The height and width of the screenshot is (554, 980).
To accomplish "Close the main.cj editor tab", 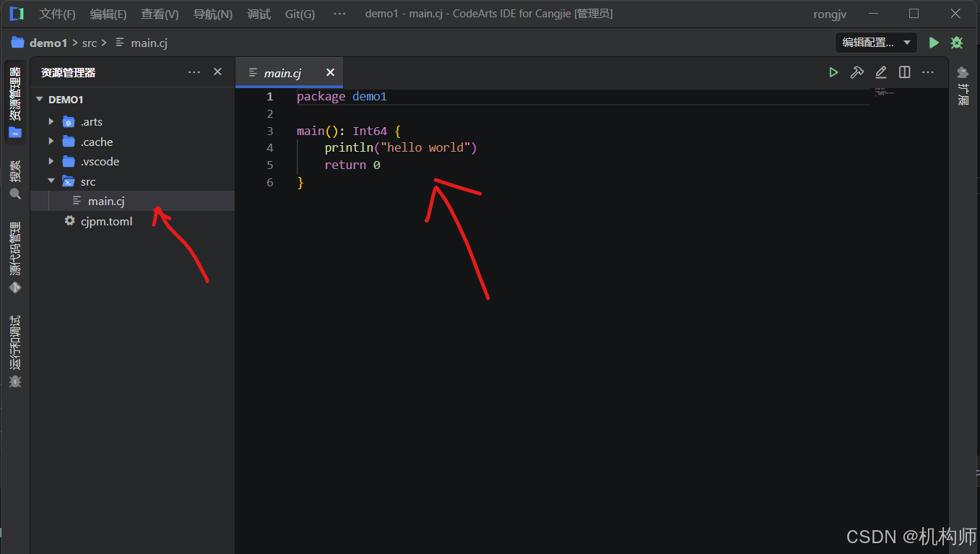I will click(330, 72).
